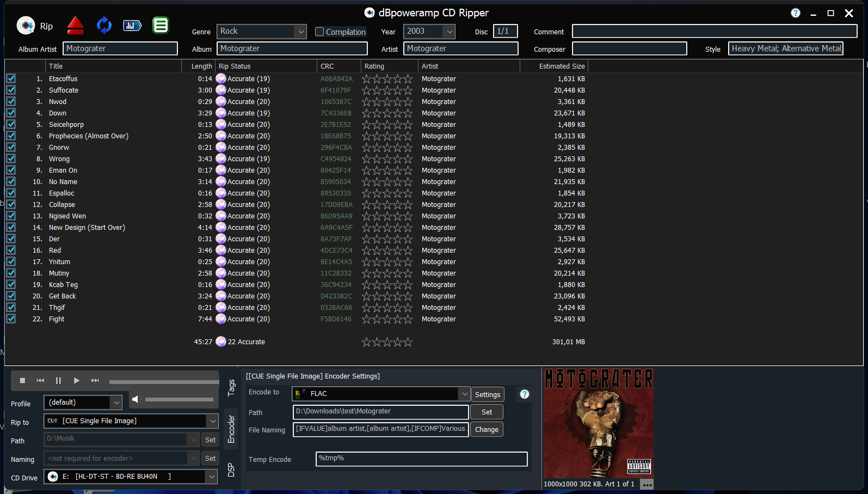The height and width of the screenshot is (494, 868).
Task: Open the metadata tag icon in the toolbar
Action: click(132, 25)
